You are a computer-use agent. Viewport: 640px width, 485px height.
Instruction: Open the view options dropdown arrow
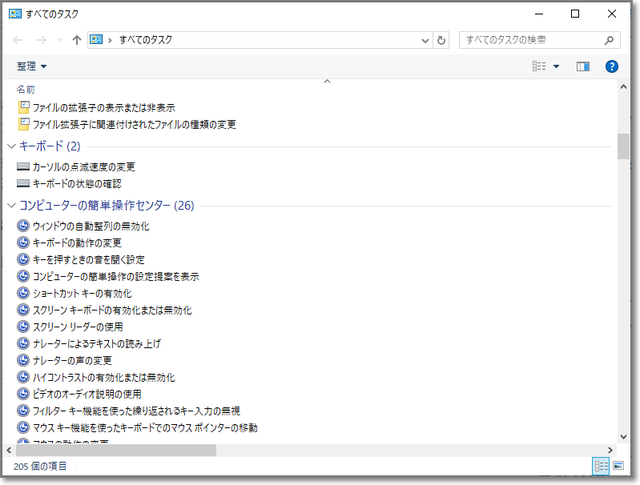click(x=556, y=66)
